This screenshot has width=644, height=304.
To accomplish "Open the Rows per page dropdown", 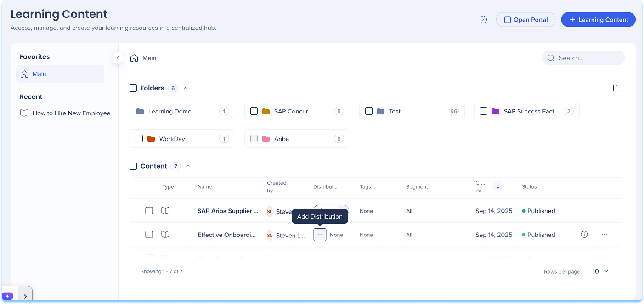I will pos(600,271).
